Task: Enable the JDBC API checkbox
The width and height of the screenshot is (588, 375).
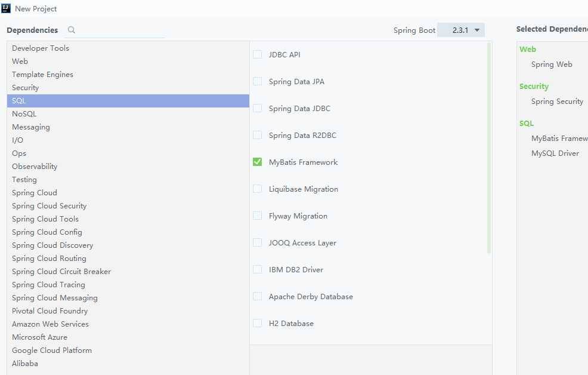Action: 258,54
